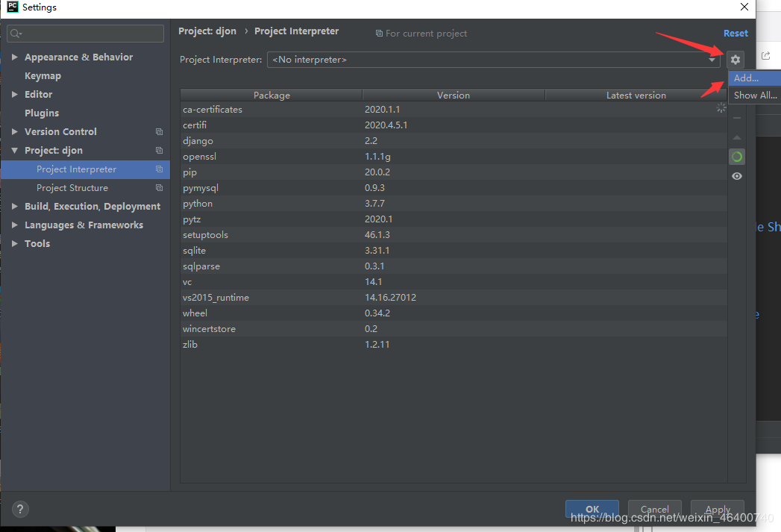Click the PyCharm logo in title bar

point(12,7)
